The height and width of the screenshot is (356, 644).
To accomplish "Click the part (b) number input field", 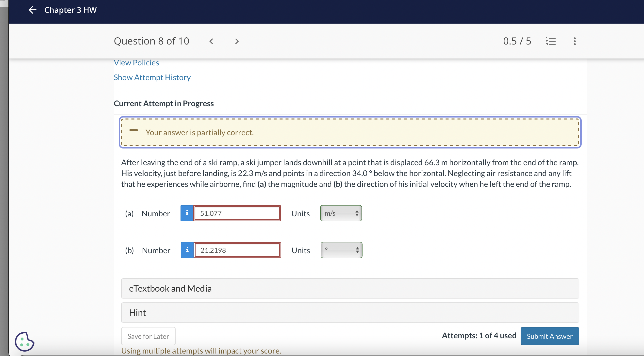I will click(237, 250).
